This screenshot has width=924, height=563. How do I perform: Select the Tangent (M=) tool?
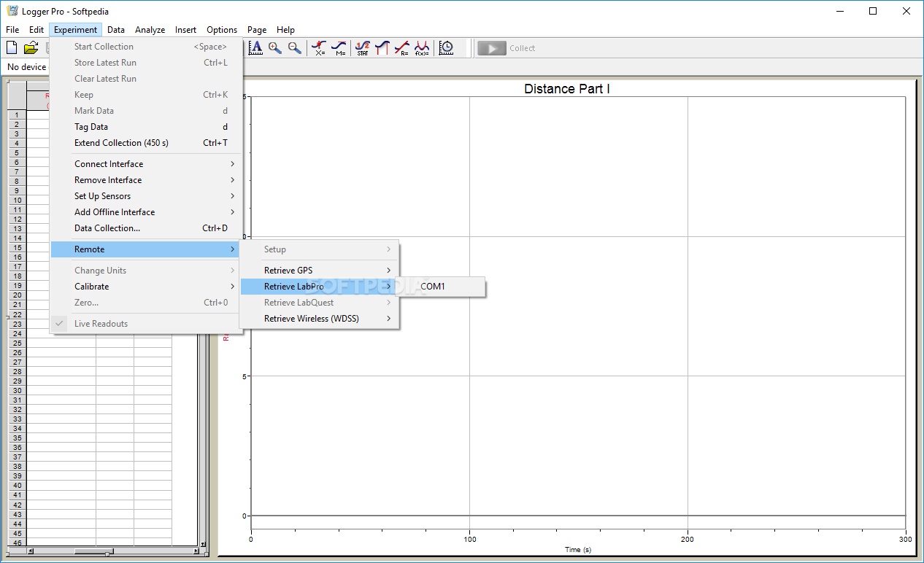click(339, 48)
